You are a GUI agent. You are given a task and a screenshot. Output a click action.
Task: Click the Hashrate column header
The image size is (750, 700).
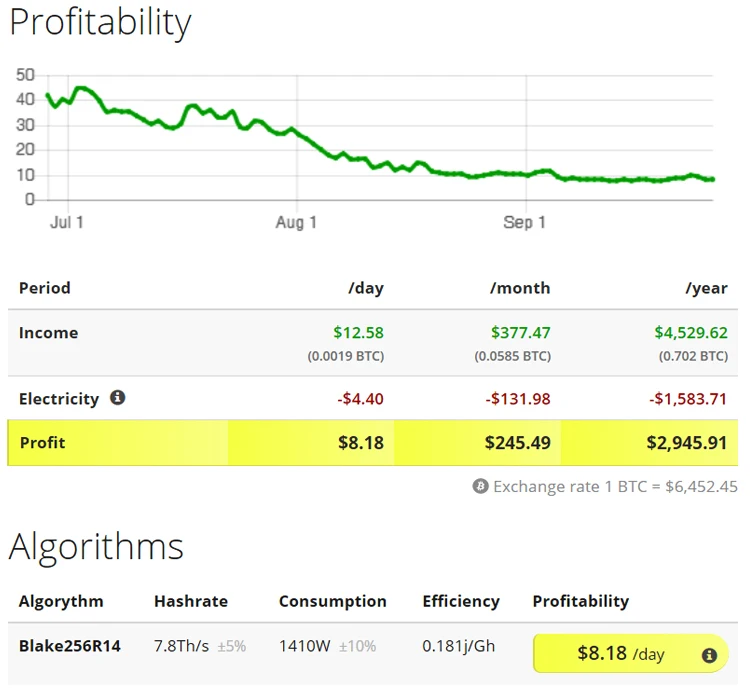[x=191, y=601]
